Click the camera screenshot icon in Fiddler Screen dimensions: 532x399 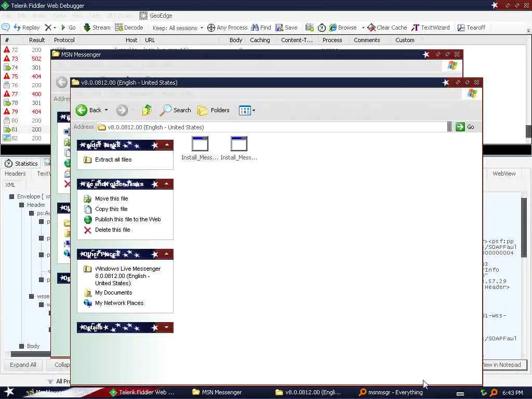pos(309,28)
